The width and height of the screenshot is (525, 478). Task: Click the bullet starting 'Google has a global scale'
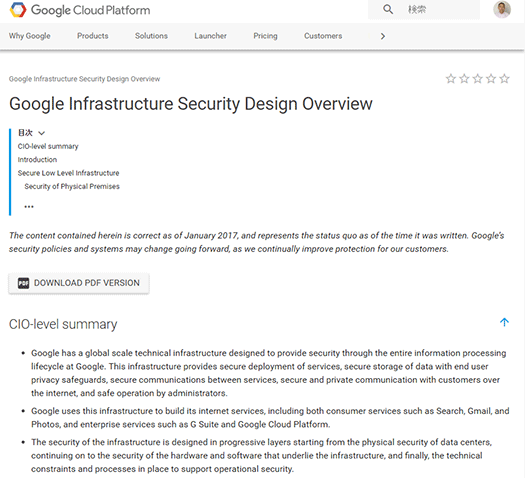pos(269,373)
